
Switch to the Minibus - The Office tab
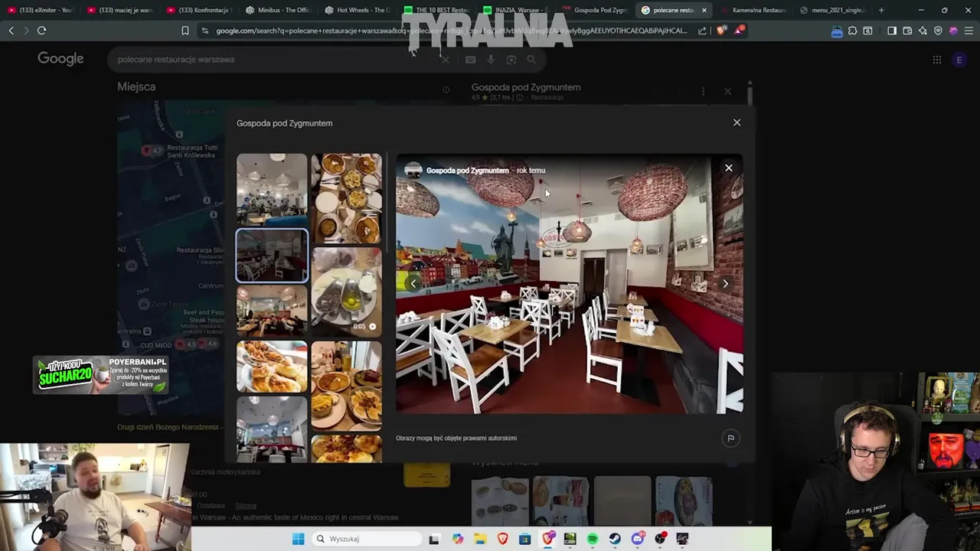pyautogui.click(x=279, y=10)
